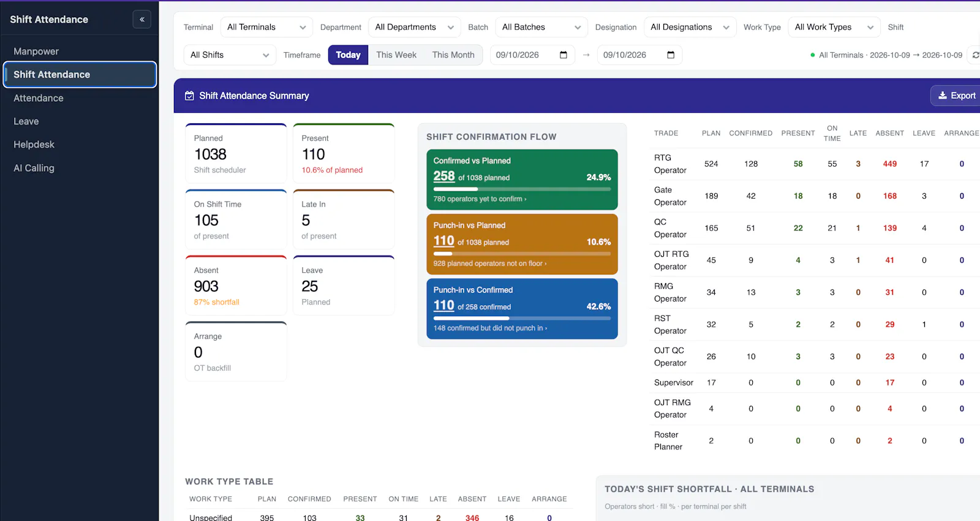Open the calendar picker on the end date
Image resolution: width=980 pixels, height=521 pixels.
click(x=671, y=55)
